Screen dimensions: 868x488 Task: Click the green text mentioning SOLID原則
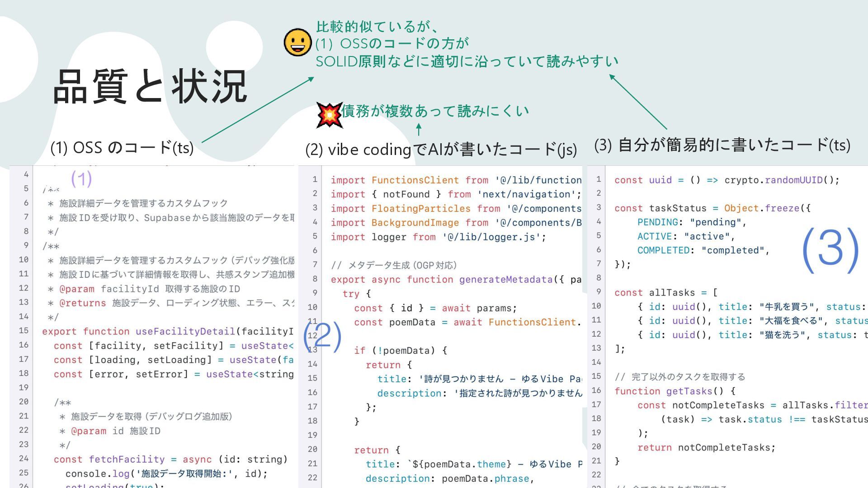pyautogui.click(x=467, y=61)
